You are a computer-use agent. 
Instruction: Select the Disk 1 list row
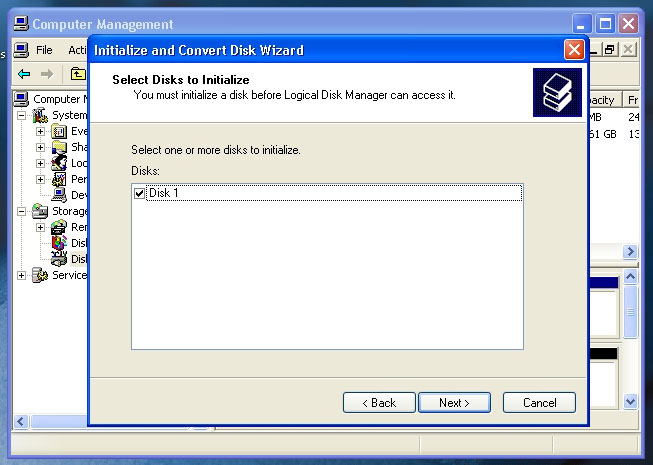pos(328,193)
